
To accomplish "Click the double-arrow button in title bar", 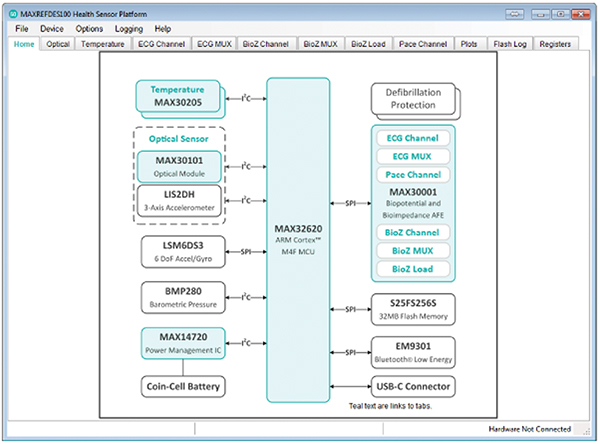I will [x=515, y=14].
